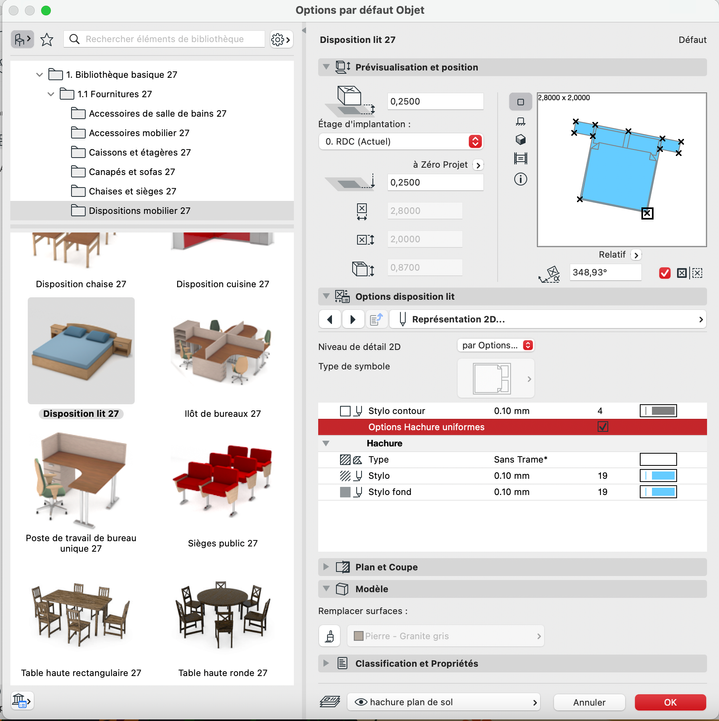The height and width of the screenshot is (721, 719).
Task: Open Relatif angle mode menu
Action: point(636,255)
